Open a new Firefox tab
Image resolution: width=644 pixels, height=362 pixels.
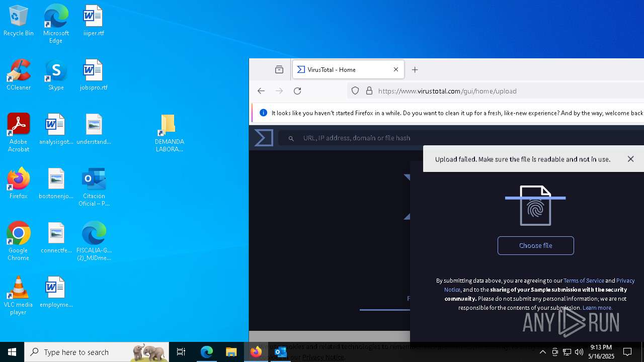tap(415, 70)
